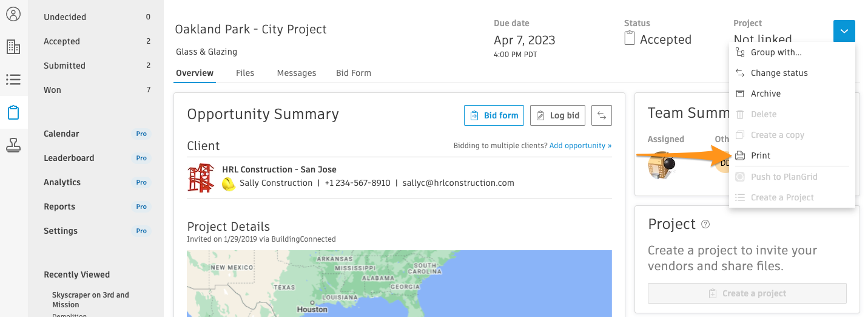This screenshot has width=868, height=317.
Task: Click the Add opportunity link
Action: tap(580, 146)
